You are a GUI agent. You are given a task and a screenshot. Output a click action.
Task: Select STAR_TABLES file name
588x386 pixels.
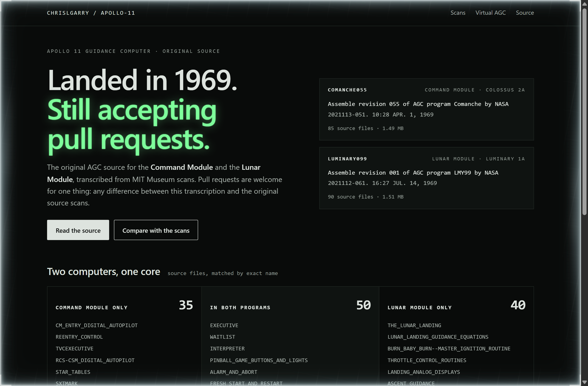pos(73,372)
